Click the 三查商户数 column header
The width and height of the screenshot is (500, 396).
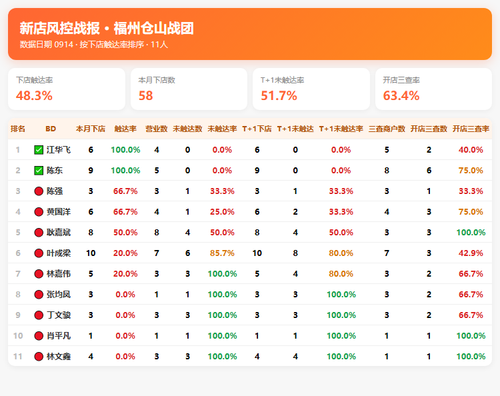coord(387,129)
